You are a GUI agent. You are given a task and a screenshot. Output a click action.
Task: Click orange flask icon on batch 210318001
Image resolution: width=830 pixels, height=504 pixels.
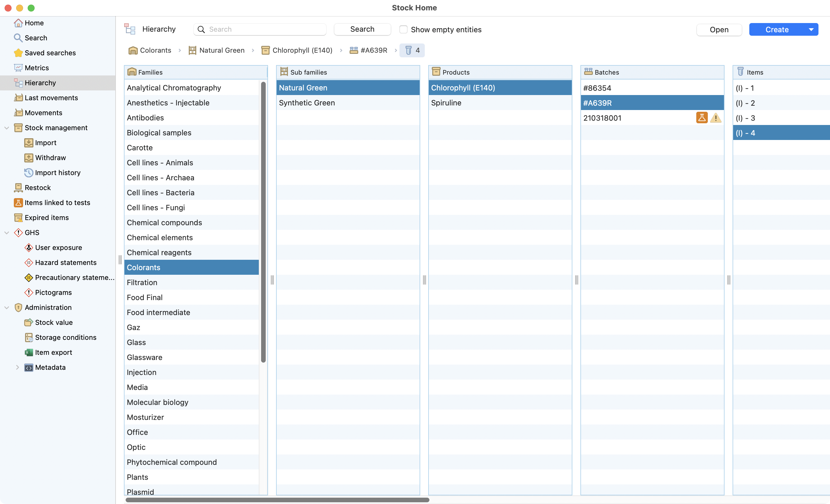pos(702,118)
